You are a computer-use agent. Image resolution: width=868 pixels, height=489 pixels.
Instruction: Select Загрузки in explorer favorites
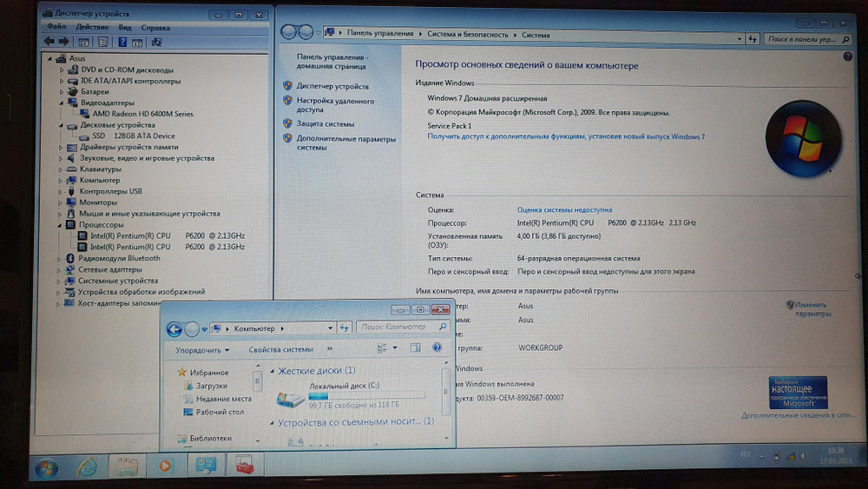(x=211, y=386)
